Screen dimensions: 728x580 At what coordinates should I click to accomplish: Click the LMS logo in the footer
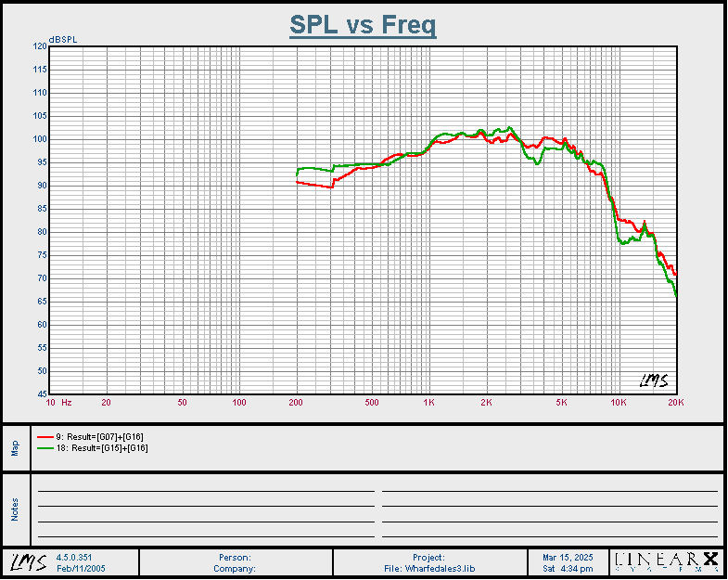click(x=28, y=562)
